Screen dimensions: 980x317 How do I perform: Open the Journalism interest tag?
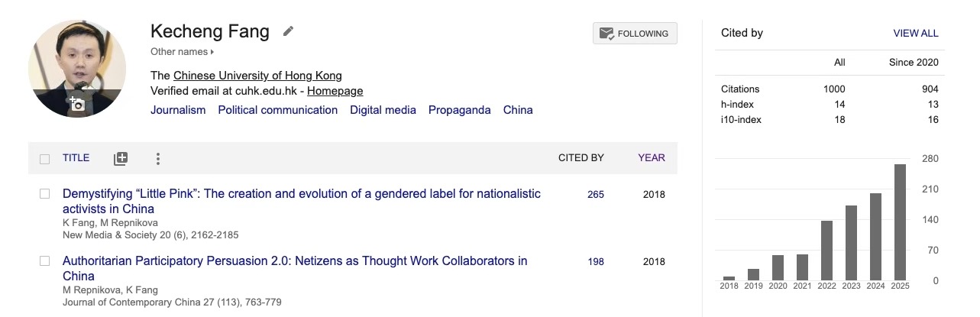click(x=178, y=110)
